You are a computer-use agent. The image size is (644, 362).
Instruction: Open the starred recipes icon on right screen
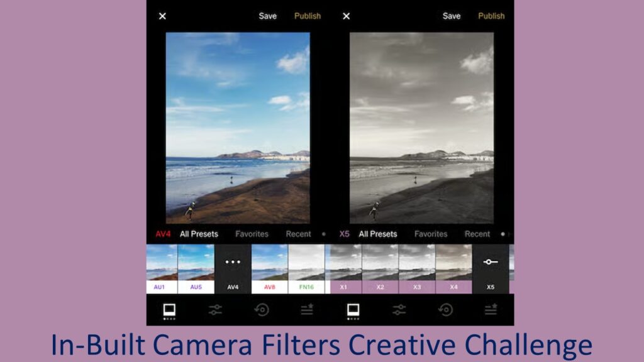(x=491, y=309)
